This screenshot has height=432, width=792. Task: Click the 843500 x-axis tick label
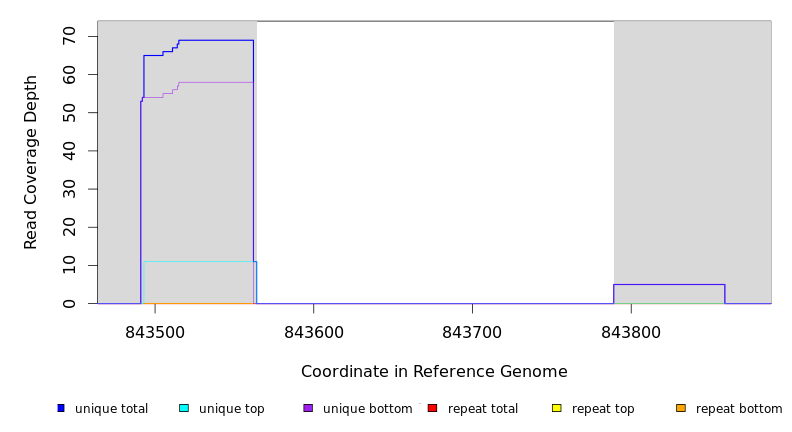point(155,332)
